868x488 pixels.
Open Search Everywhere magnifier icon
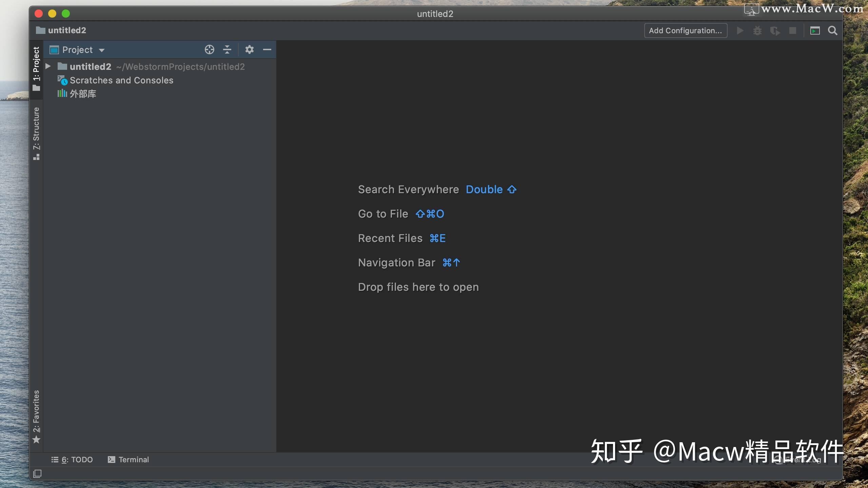[x=833, y=31]
